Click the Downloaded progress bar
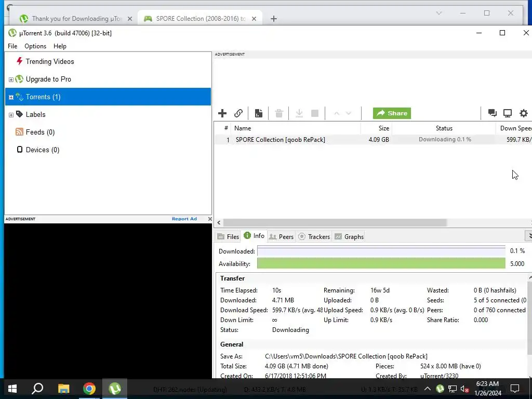The image size is (532, 399). click(x=381, y=251)
